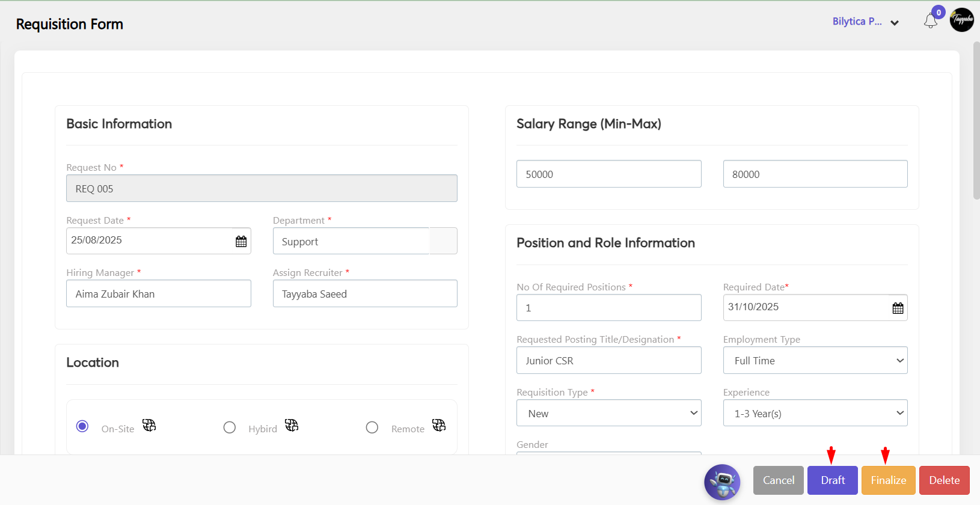This screenshot has height=505, width=980.
Task: Save the requisition as Draft
Action: click(833, 480)
